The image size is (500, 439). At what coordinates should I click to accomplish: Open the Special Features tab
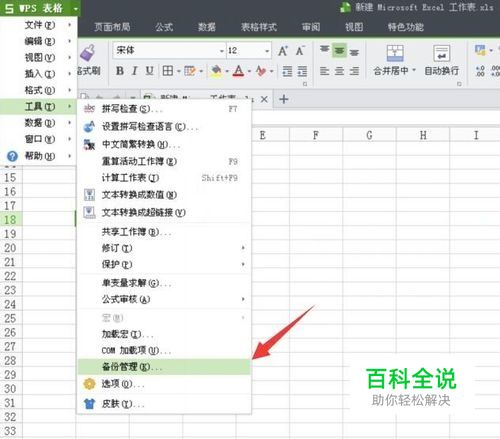coord(406,27)
